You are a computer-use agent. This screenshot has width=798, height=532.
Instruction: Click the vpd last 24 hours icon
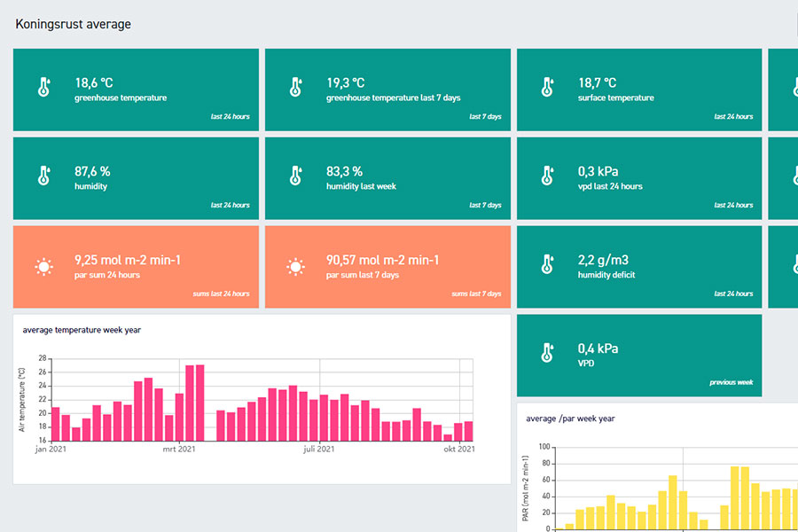[x=547, y=176]
